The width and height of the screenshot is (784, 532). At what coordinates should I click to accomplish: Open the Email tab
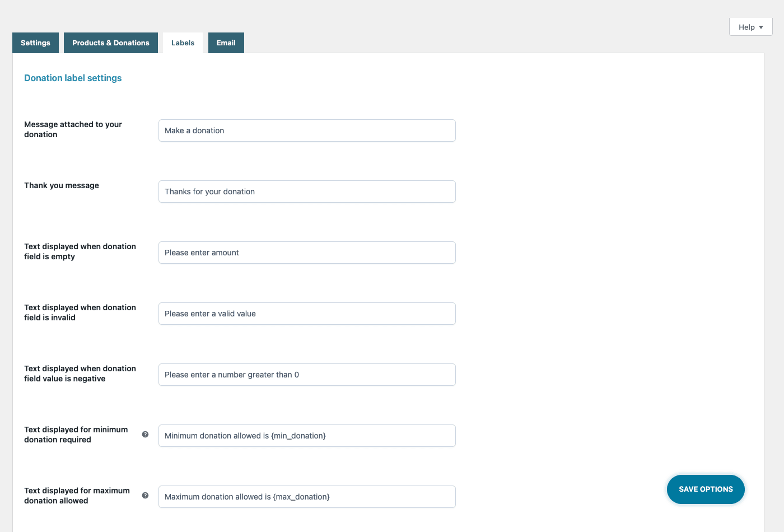pyautogui.click(x=226, y=43)
